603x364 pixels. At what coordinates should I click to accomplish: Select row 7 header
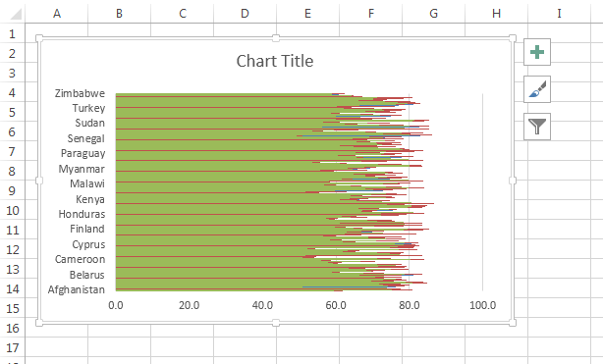(13, 151)
